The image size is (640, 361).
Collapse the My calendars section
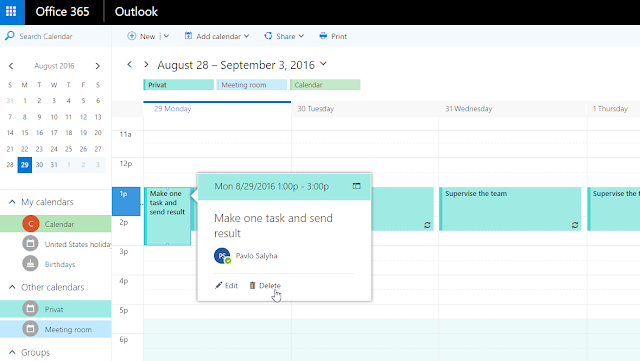[12, 202]
